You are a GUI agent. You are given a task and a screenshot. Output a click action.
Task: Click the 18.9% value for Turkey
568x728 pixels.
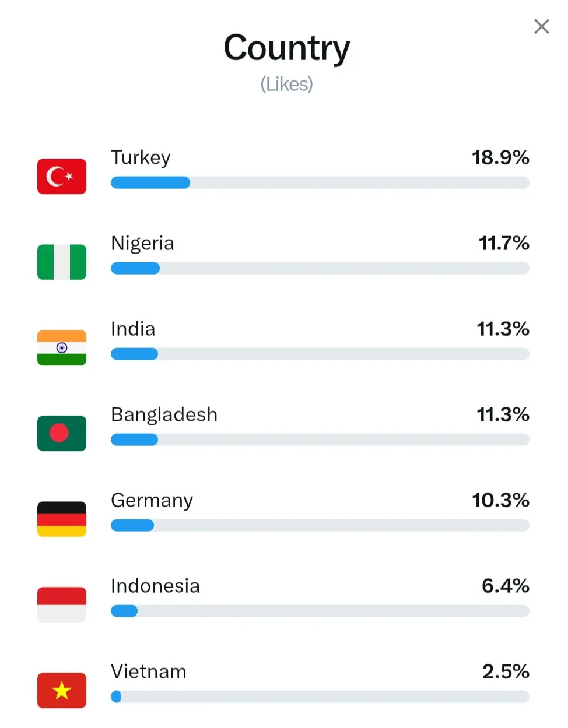tap(500, 157)
